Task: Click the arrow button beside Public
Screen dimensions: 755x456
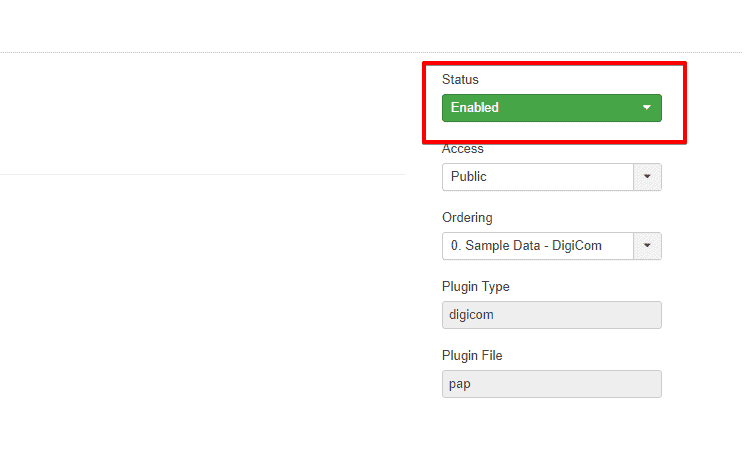Action: pos(647,177)
